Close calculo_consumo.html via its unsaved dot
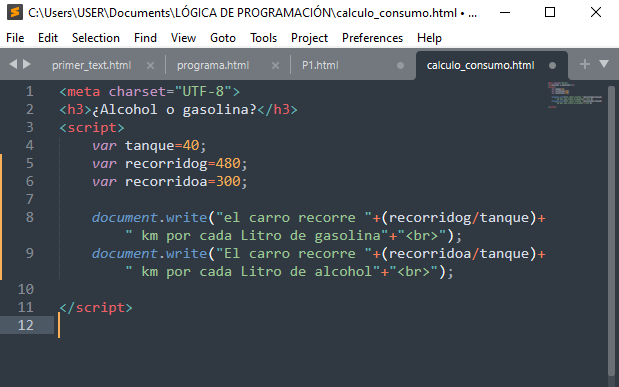Screen dimensions: 619x387 click(x=552, y=66)
